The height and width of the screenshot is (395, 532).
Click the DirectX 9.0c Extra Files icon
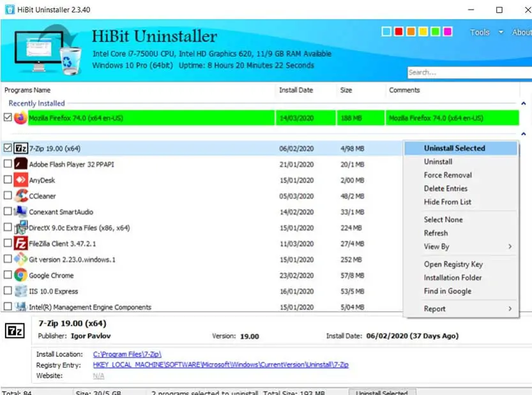coord(20,228)
